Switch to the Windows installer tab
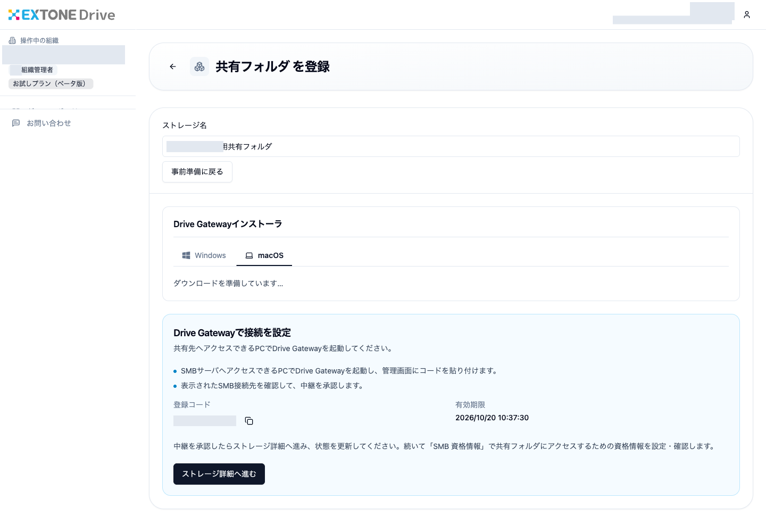Image resolution: width=766 pixels, height=532 pixels. [x=204, y=255]
